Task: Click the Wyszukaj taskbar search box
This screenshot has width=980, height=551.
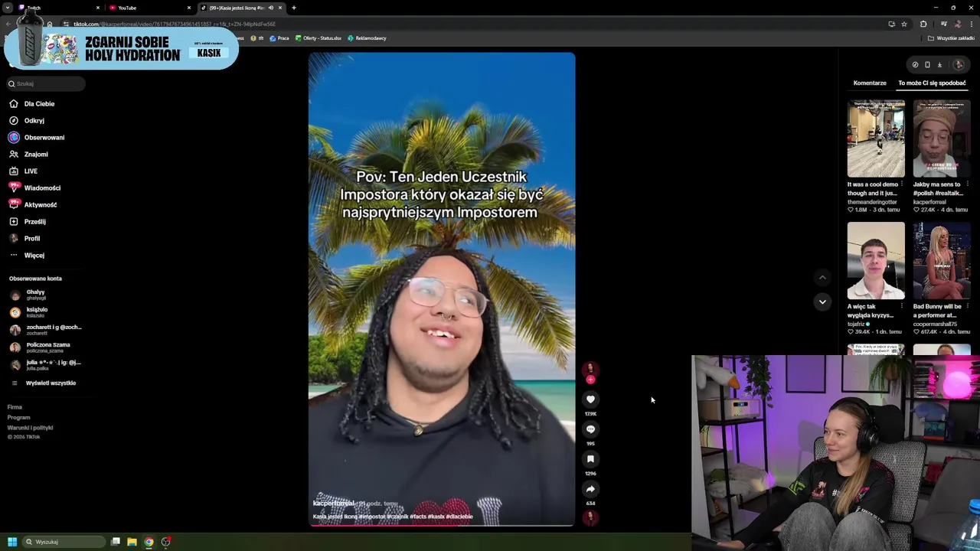Action: tap(63, 542)
